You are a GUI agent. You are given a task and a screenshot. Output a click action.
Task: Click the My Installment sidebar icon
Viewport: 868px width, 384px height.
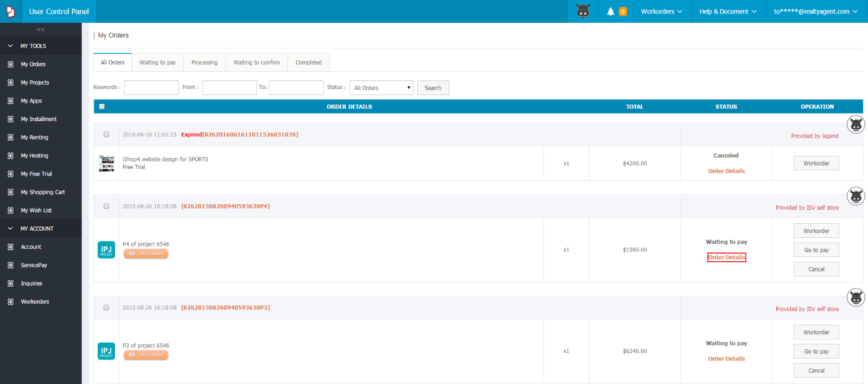tap(10, 119)
